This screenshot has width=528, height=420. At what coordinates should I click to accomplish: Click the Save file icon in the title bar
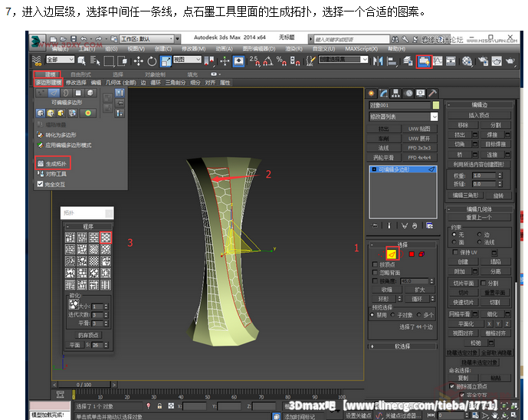click(x=73, y=39)
